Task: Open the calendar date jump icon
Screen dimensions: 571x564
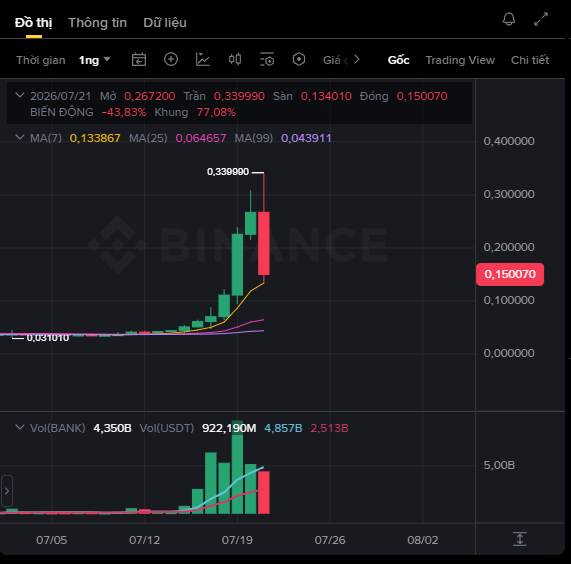Action: point(139,59)
